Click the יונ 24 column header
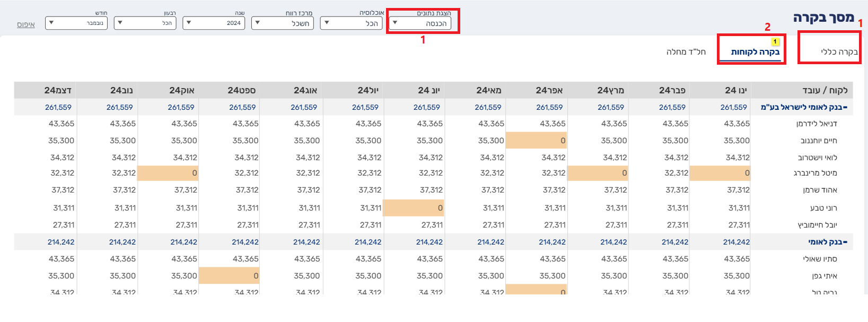868x322 pixels. [429, 90]
